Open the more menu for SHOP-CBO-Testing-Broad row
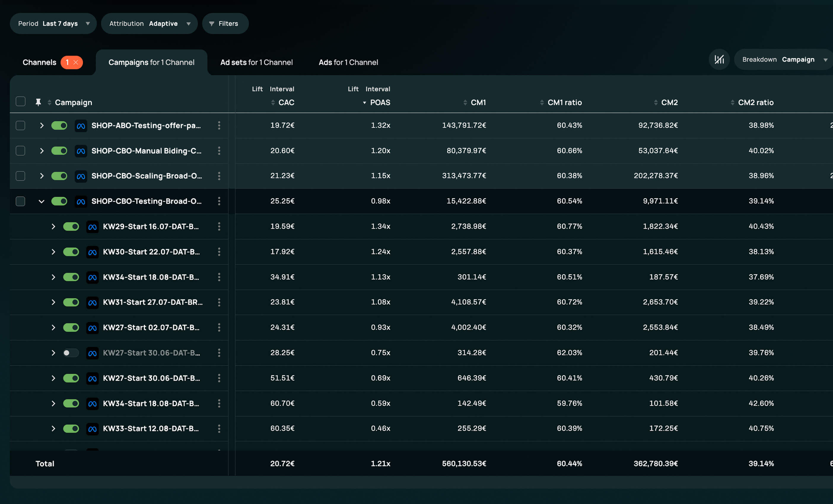The image size is (833, 504). click(219, 201)
